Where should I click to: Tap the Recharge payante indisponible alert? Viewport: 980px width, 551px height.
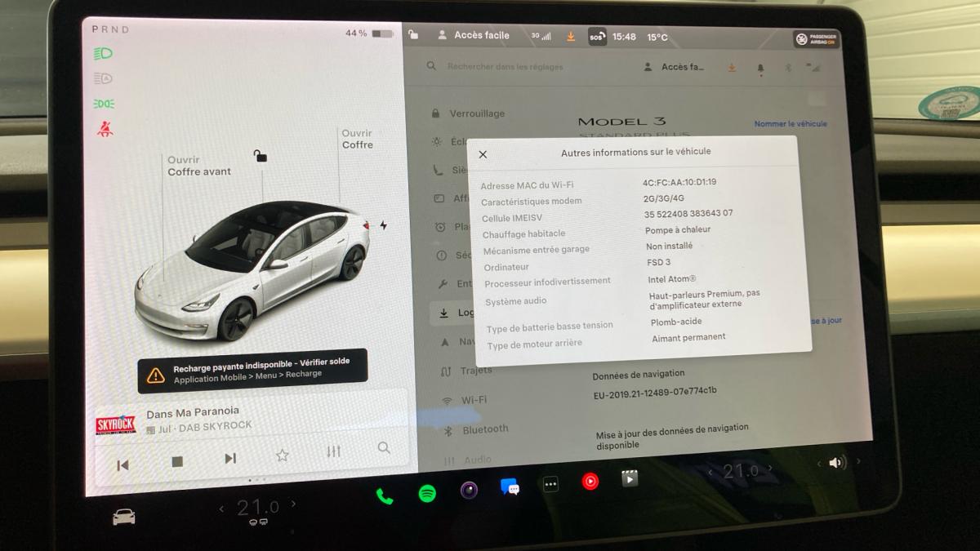252,371
